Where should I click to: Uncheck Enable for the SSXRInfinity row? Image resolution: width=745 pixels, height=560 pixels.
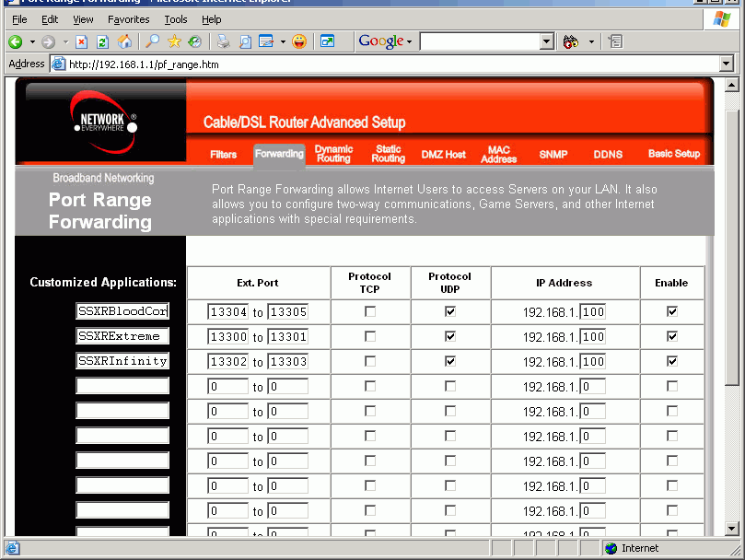[x=672, y=361]
